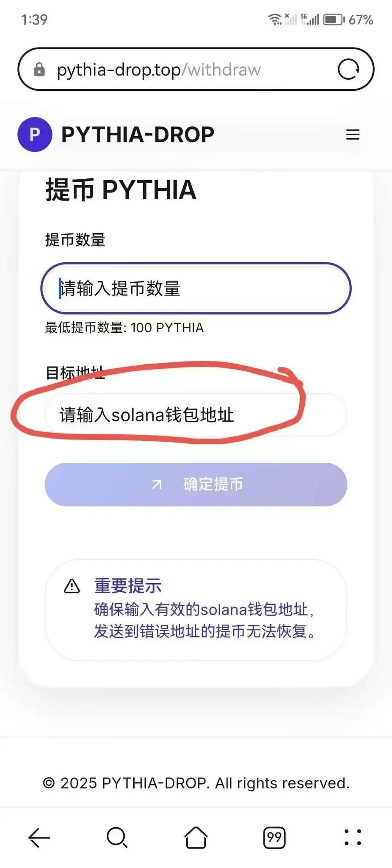
Task: Tap the Wi-Fi status icon
Action: point(275,19)
